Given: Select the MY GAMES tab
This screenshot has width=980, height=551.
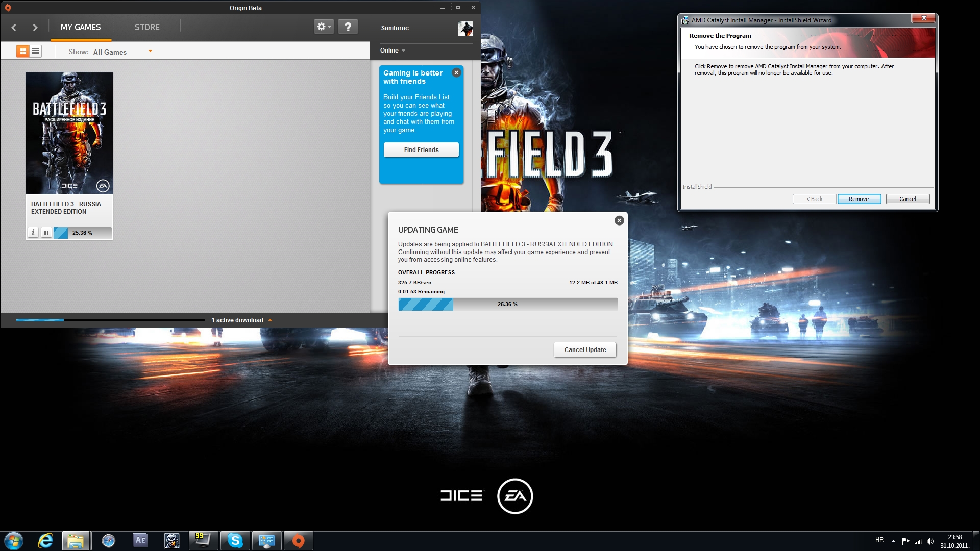Looking at the screenshot, I should [x=81, y=27].
